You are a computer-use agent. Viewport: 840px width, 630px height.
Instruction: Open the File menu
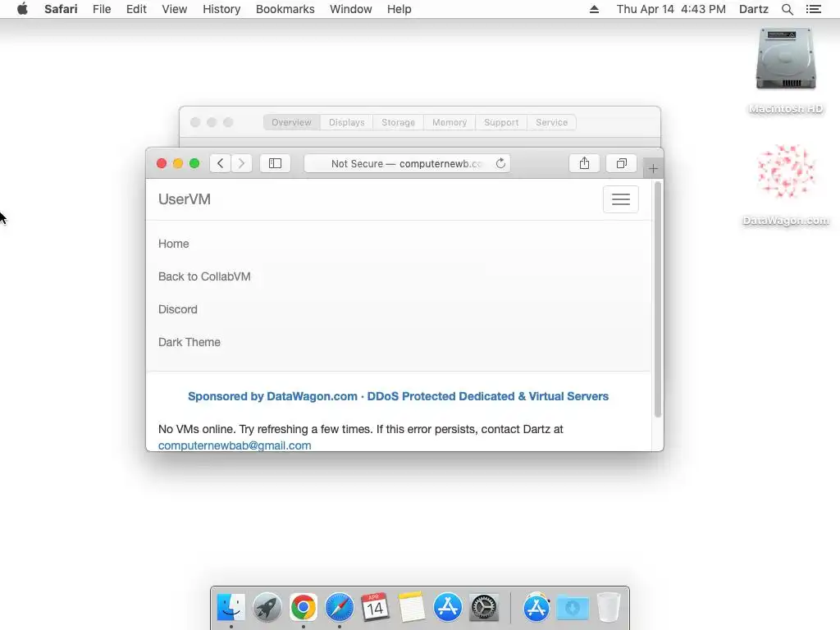102,9
